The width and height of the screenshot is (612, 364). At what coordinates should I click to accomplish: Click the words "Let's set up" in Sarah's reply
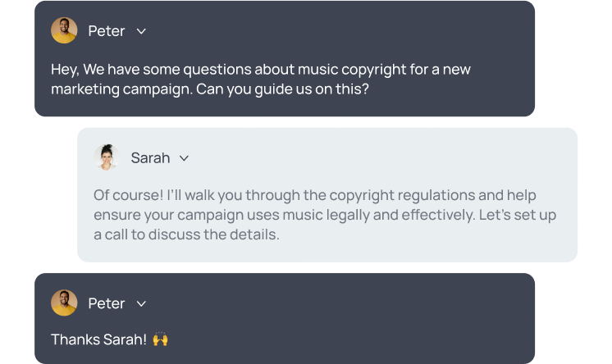click(518, 215)
